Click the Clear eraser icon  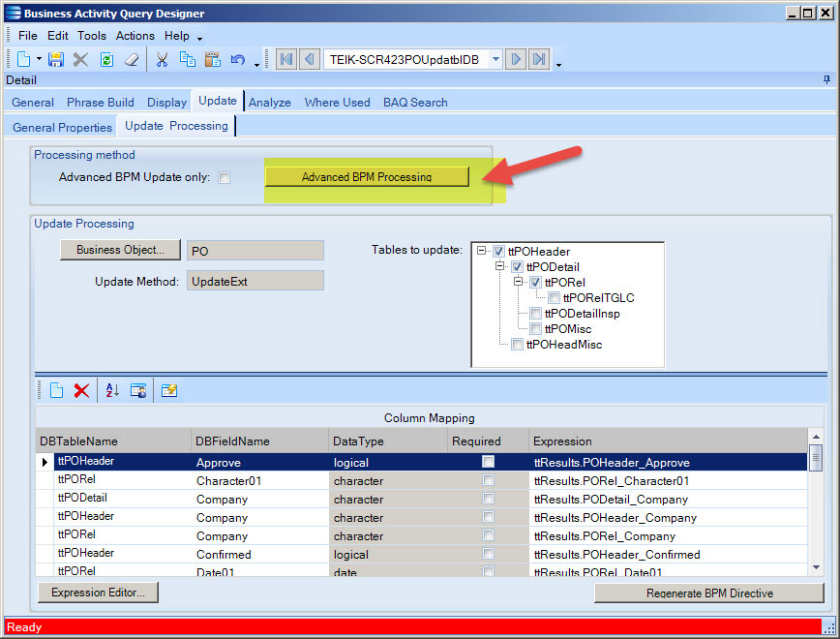133,60
